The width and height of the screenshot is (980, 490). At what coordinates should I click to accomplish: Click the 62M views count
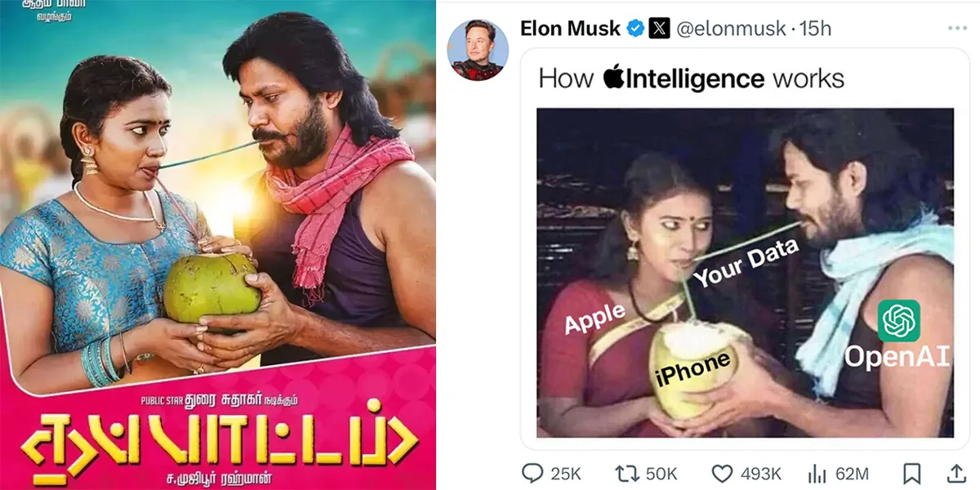(851, 473)
